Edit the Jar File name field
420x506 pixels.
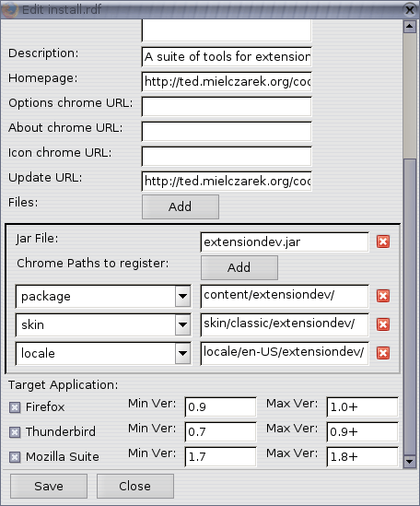[285, 241]
